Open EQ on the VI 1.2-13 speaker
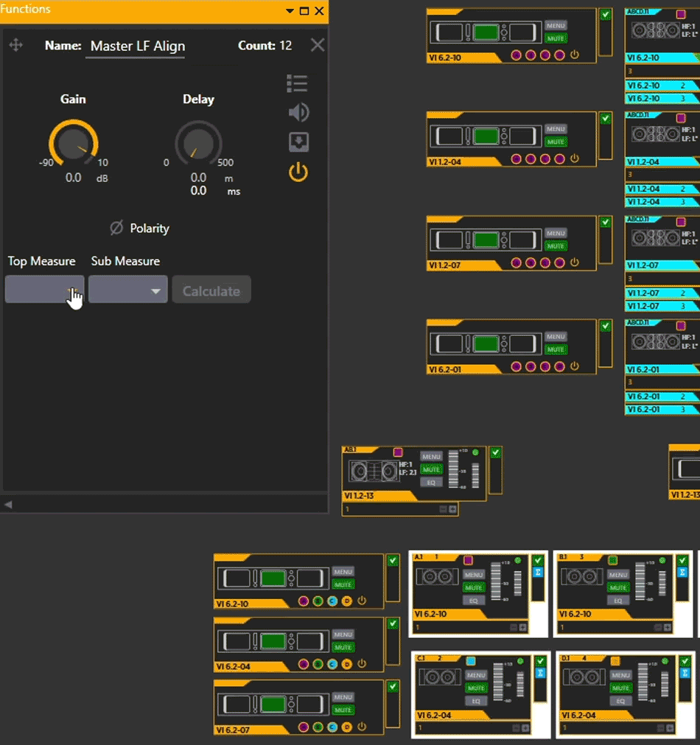 coord(431,483)
